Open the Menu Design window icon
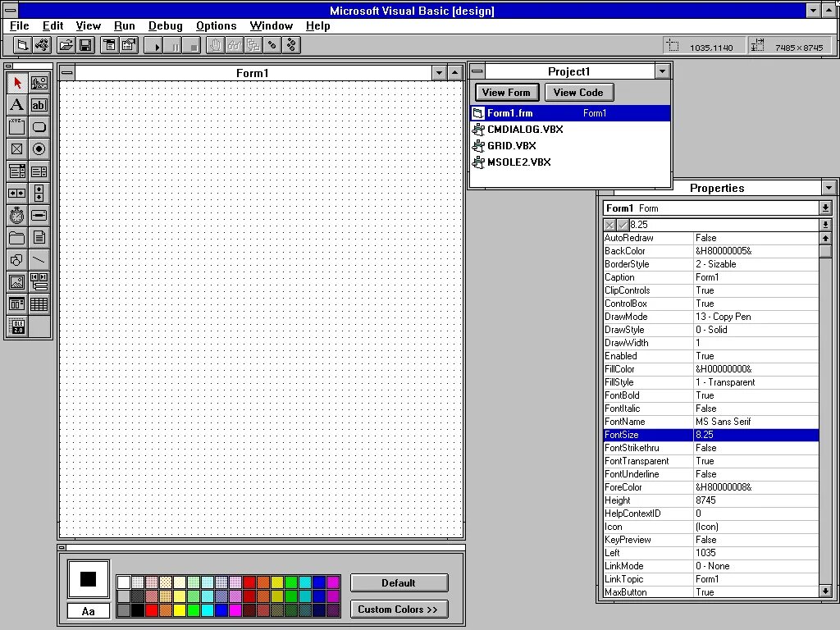Screen dimensions: 840x630 point(109,46)
